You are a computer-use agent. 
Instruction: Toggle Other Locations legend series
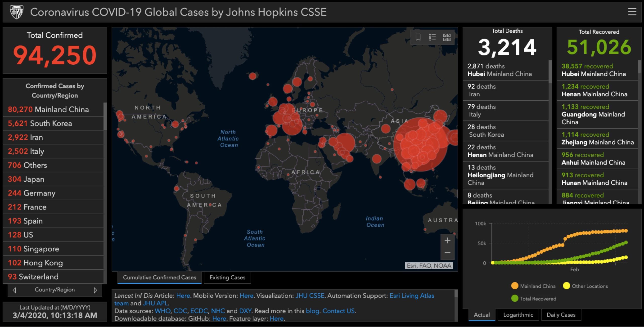tap(585, 286)
